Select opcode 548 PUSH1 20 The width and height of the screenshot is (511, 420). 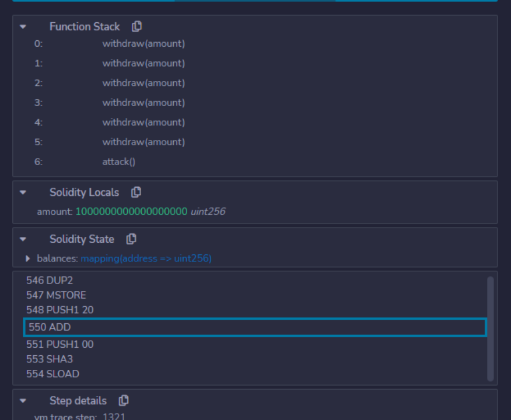(x=60, y=310)
